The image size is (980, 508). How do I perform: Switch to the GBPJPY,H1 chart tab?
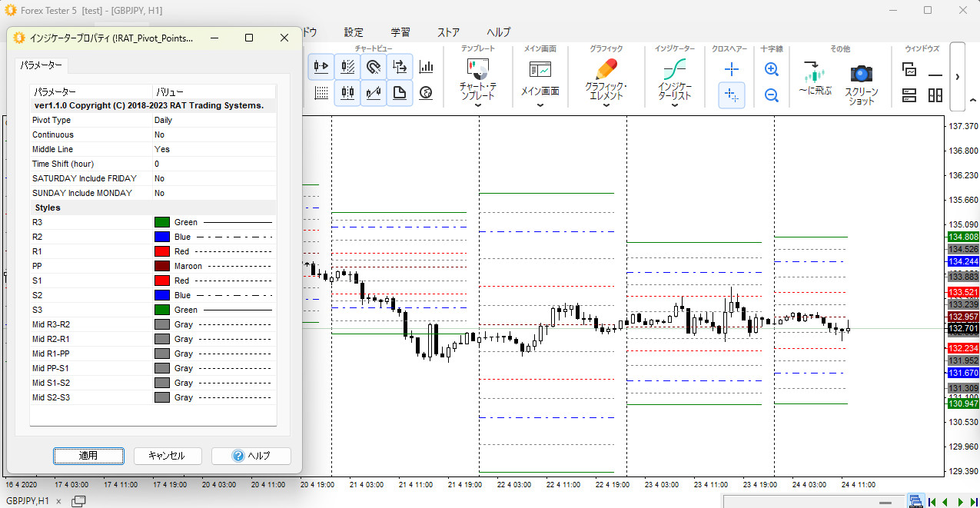[28, 500]
